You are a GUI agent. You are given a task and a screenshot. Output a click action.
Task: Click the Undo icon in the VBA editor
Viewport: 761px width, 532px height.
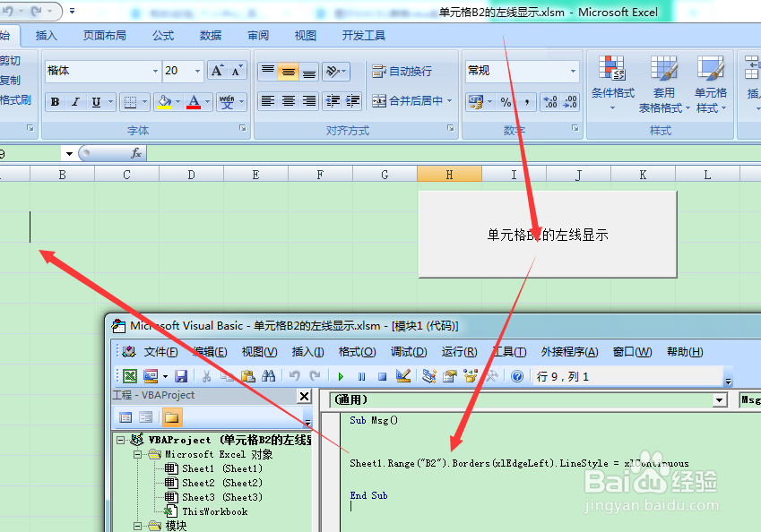294,375
